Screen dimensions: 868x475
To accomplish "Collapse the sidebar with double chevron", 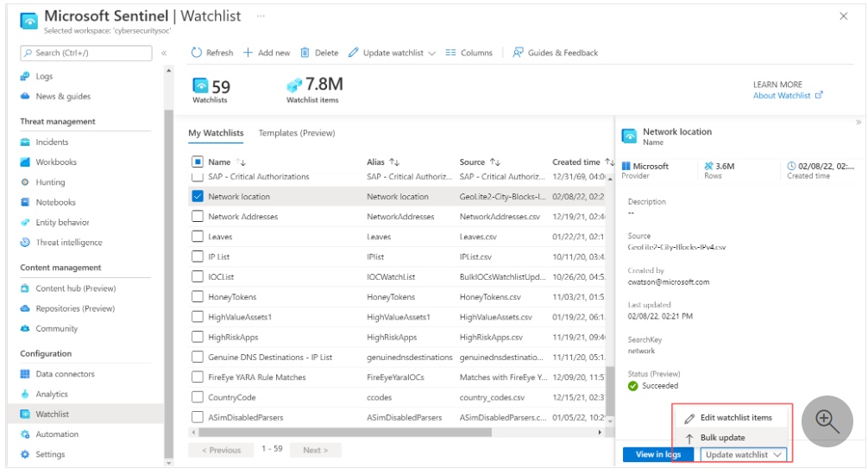I will pyautogui.click(x=164, y=54).
